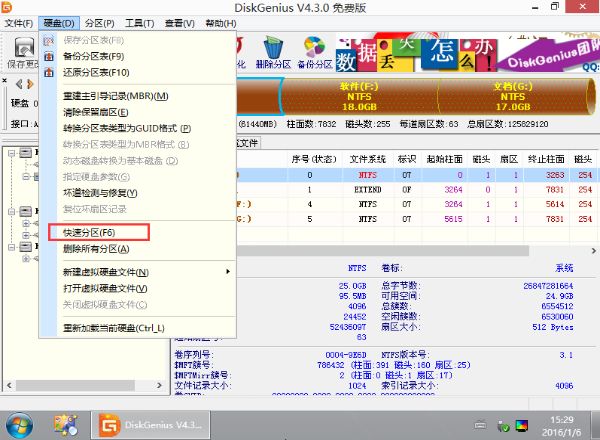Click the 文件系统 column header
This screenshot has height=440, width=600.
pos(368,159)
